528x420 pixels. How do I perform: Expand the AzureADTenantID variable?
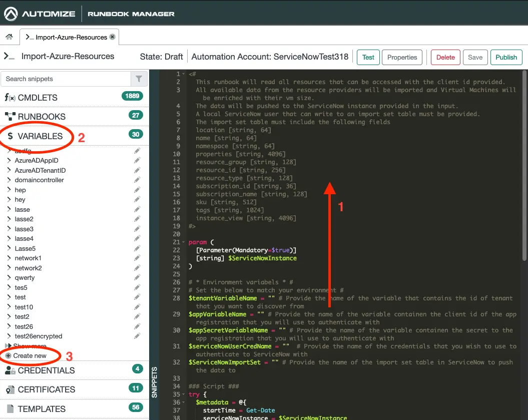click(9, 170)
